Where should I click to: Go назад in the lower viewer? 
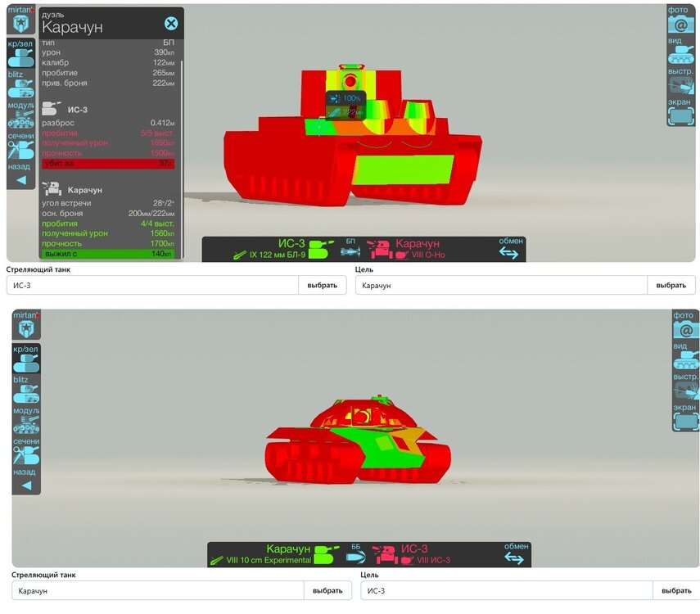click(x=26, y=481)
